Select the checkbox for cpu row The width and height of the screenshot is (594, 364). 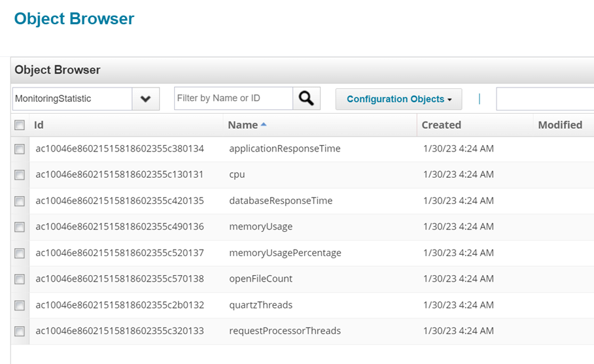coord(20,175)
